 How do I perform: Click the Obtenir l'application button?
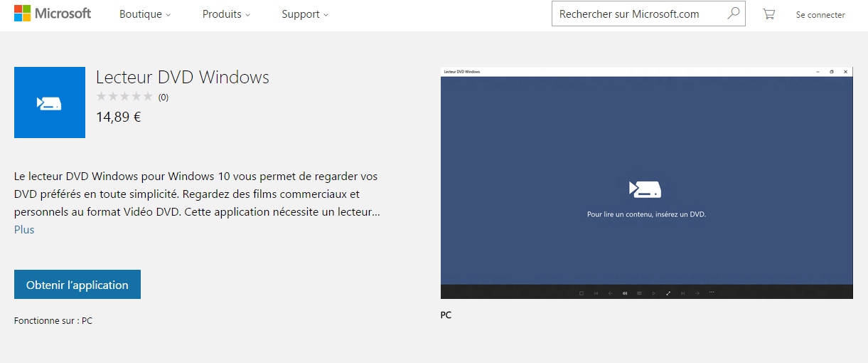point(77,285)
